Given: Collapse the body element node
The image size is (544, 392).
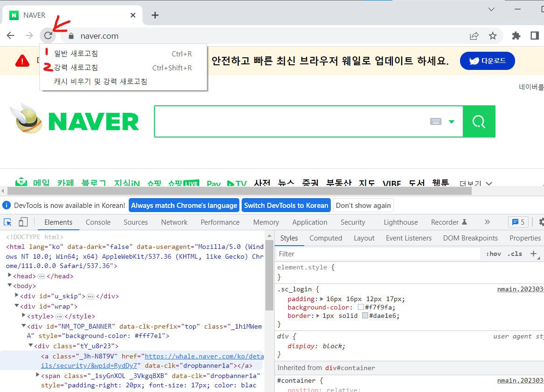Looking at the screenshot, I should point(10,285).
